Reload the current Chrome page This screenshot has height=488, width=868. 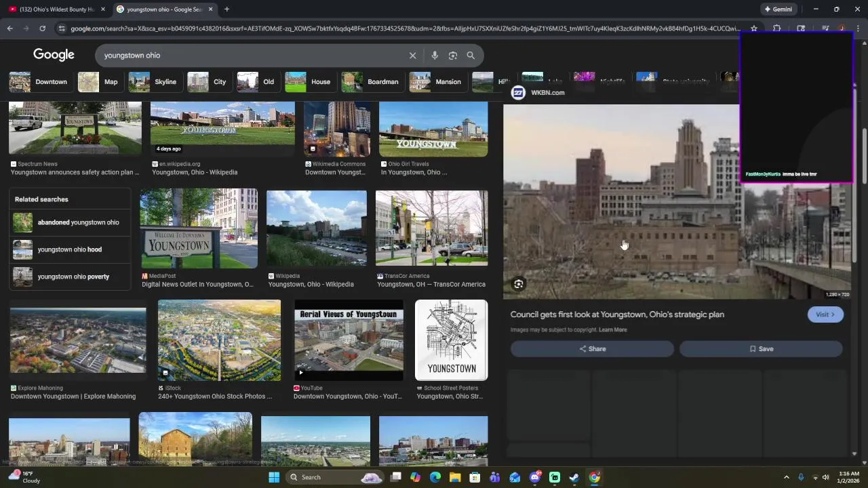(x=42, y=28)
